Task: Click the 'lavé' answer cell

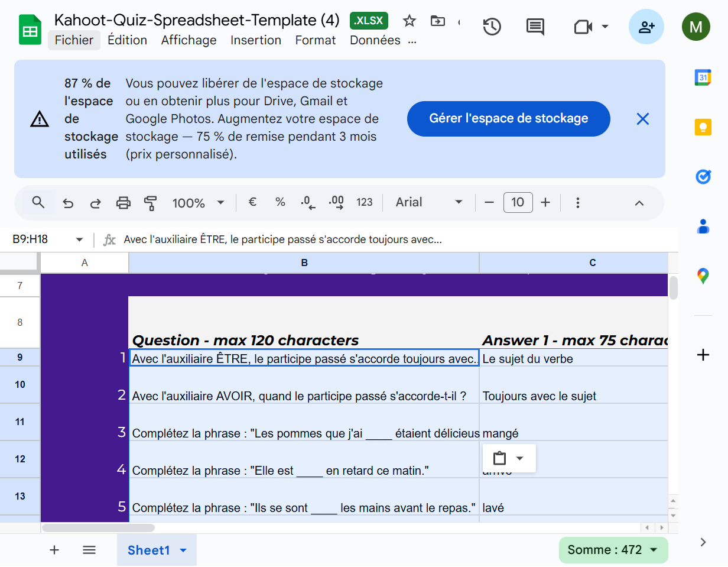Action: click(x=574, y=497)
